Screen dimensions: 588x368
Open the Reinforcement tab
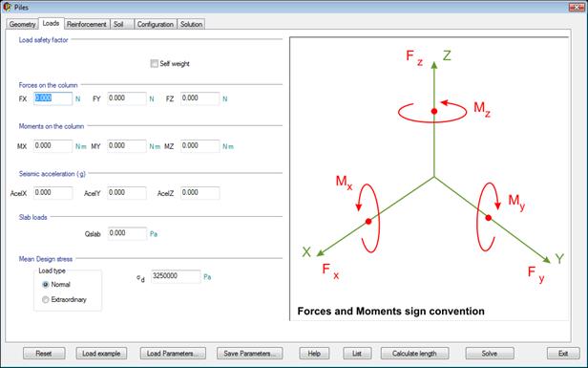click(87, 24)
